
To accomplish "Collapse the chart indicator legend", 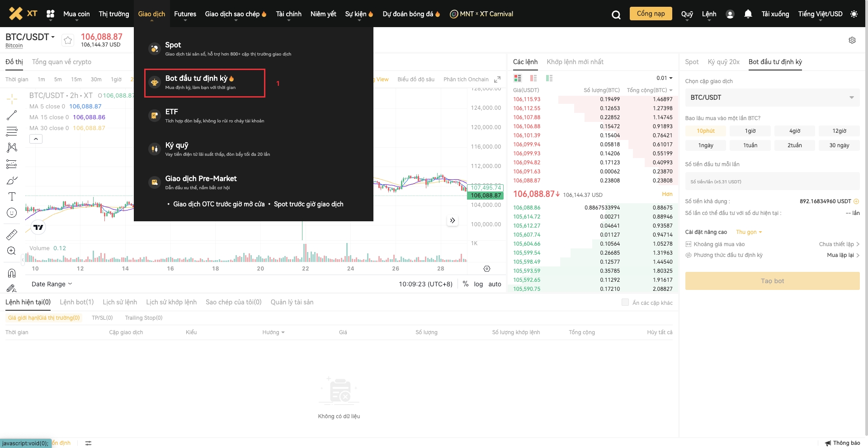I will click(36, 139).
